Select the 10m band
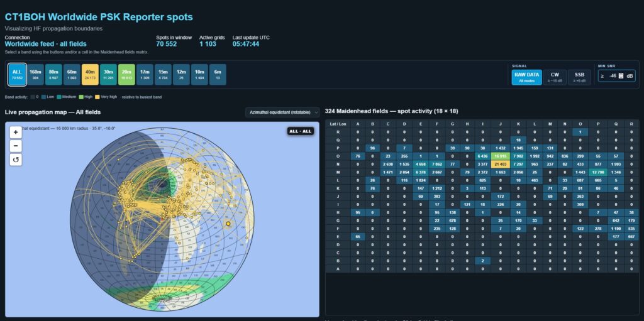The image size is (644, 321). click(199, 74)
